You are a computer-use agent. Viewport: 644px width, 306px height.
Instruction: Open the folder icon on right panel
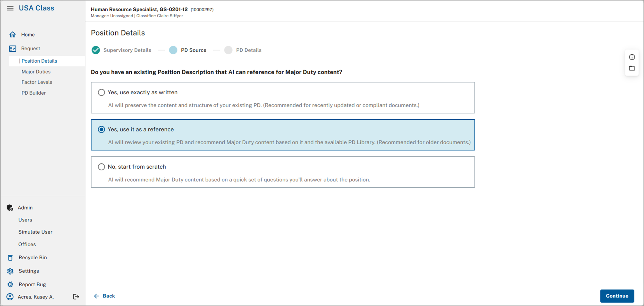[x=632, y=68]
